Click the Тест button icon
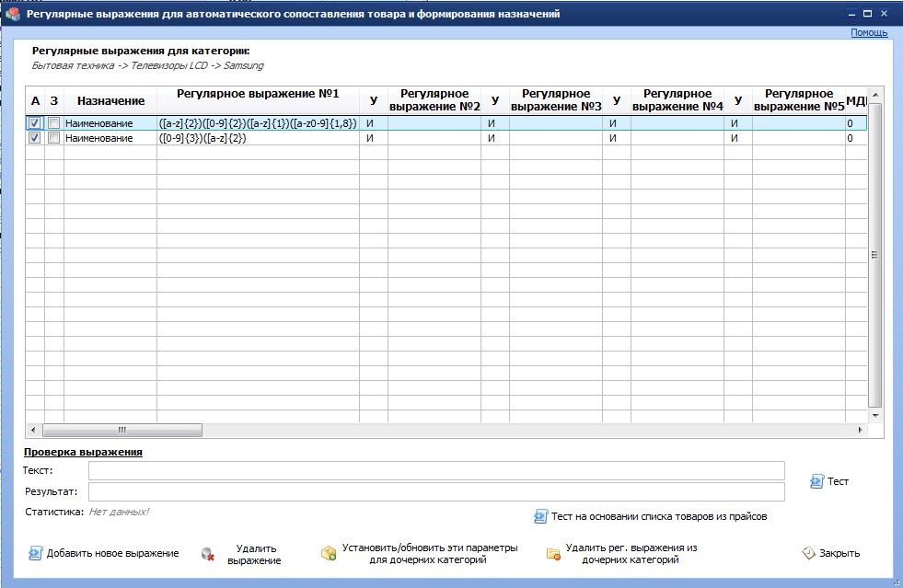 816,481
